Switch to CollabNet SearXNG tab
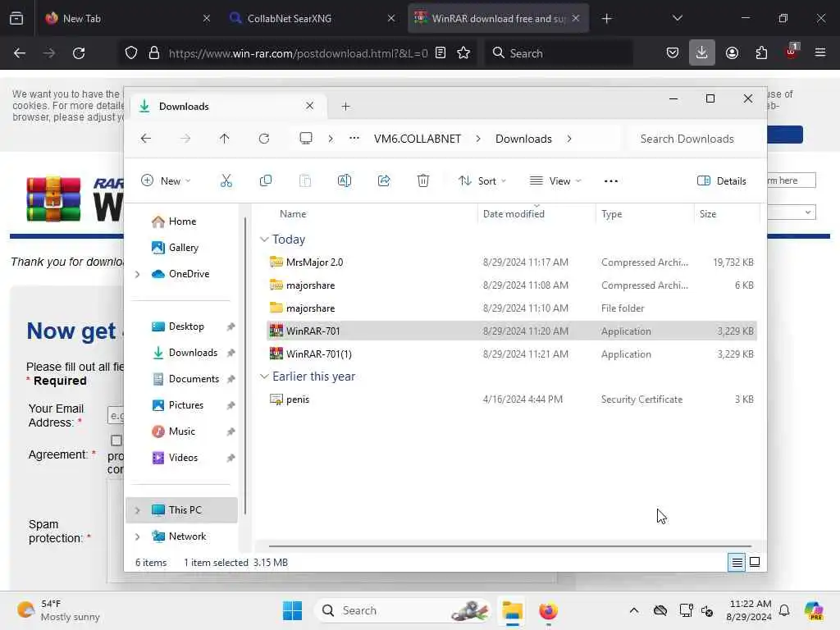This screenshot has height=630, width=840. 313,18
